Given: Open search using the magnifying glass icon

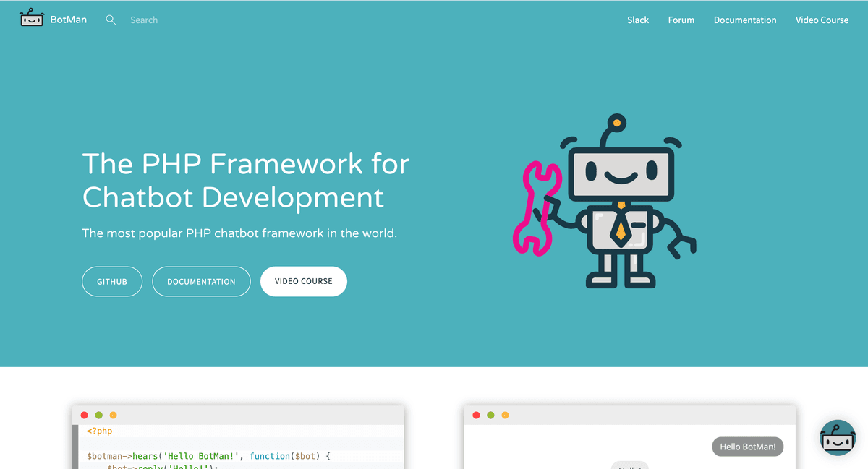Looking at the screenshot, I should tap(110, 20).
